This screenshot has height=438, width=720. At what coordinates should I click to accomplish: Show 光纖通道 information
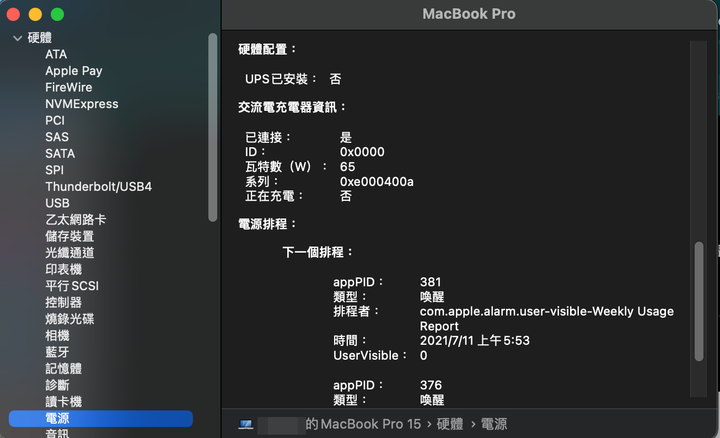[69, 253]
